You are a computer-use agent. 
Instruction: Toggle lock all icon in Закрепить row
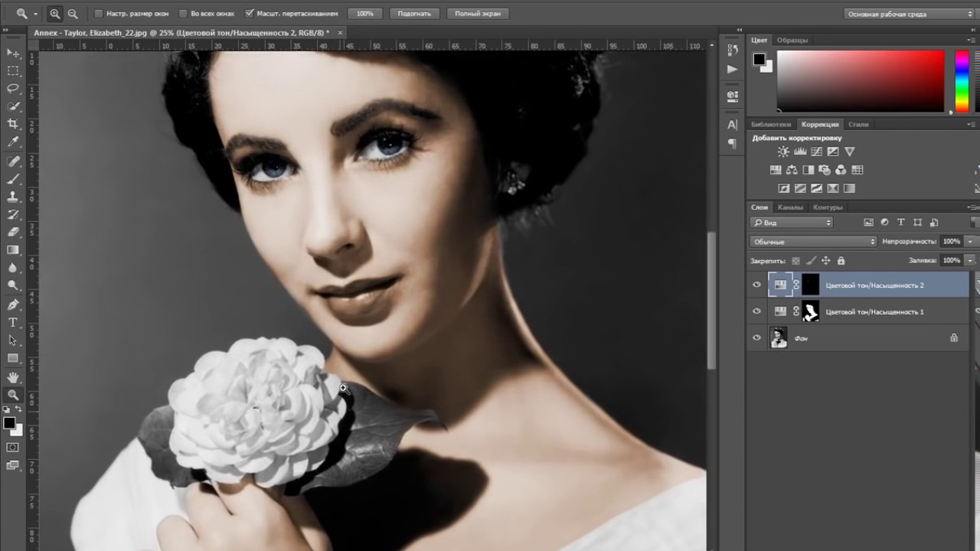841,261
